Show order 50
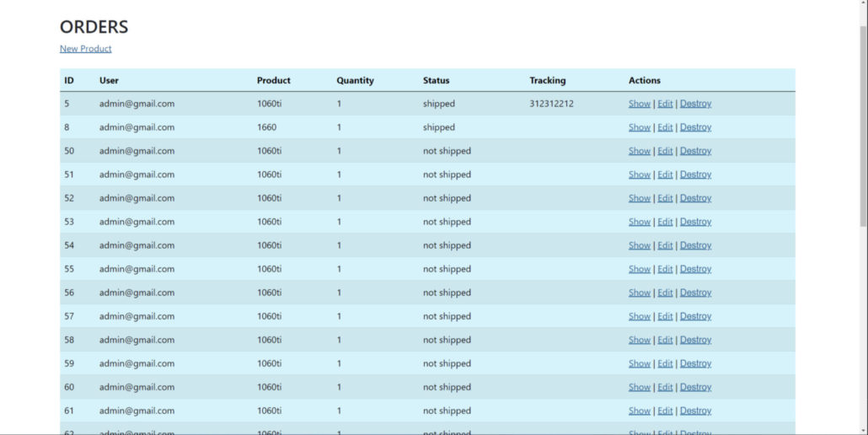 640,151
